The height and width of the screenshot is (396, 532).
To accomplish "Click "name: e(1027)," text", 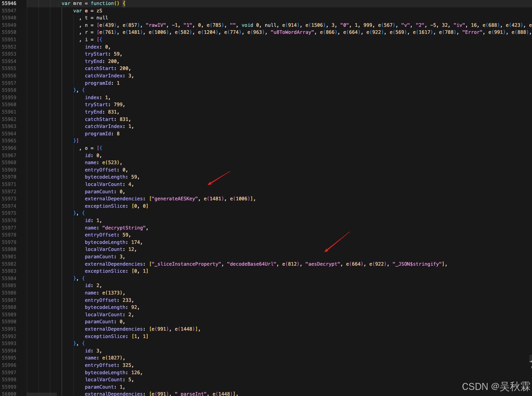I will 105,358.
